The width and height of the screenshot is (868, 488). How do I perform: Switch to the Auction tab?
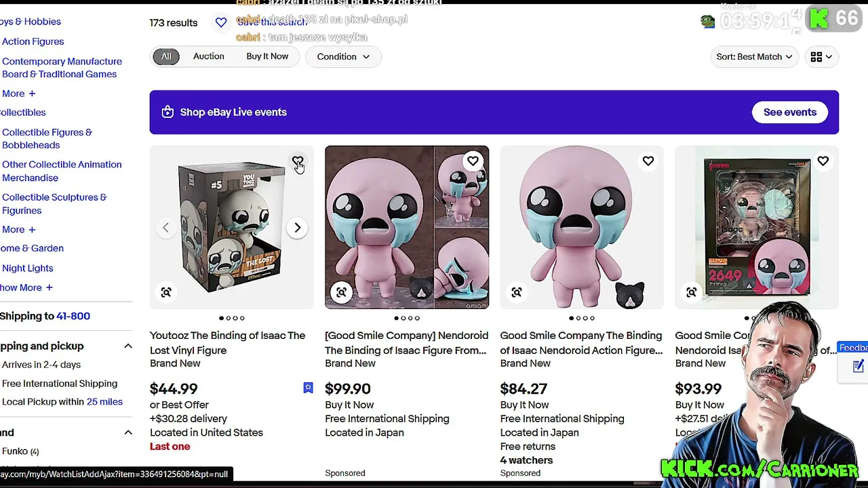click(x=209, y=56)
